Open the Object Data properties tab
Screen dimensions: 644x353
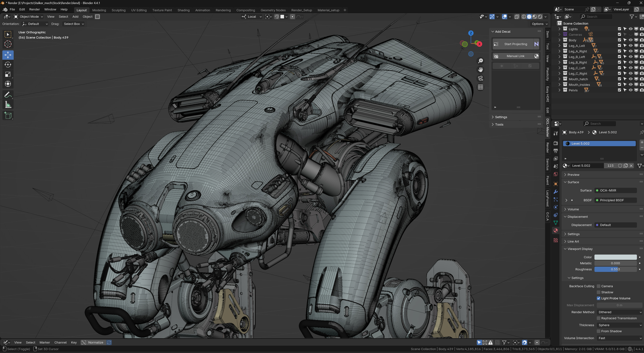click(x=556, y=223)
